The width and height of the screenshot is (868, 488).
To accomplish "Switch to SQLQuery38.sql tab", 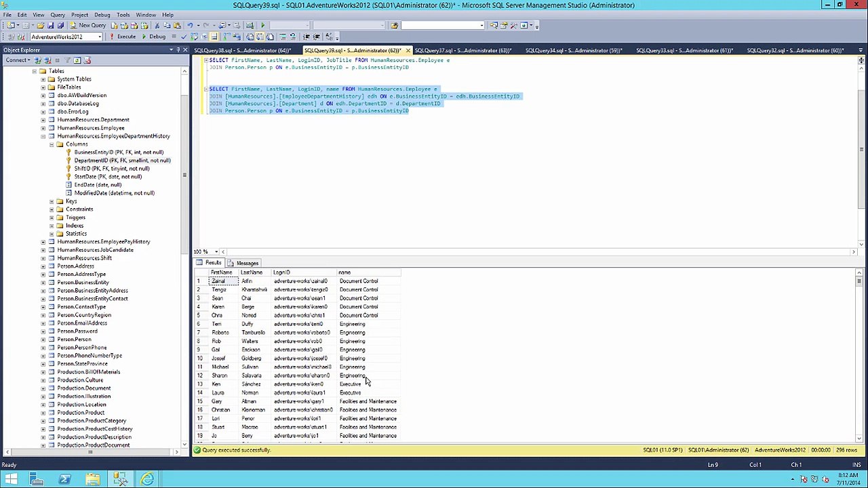I will pos(242,50).
